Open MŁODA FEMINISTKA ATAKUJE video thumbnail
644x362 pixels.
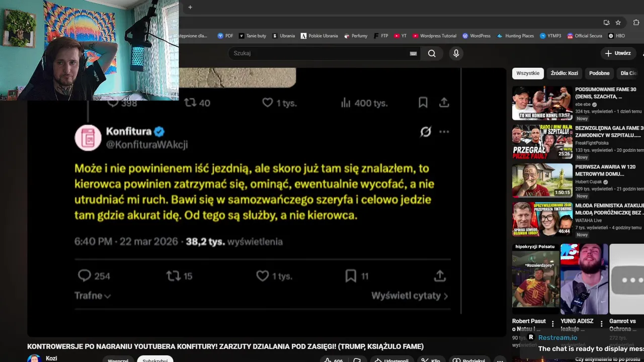pos(542,219)
